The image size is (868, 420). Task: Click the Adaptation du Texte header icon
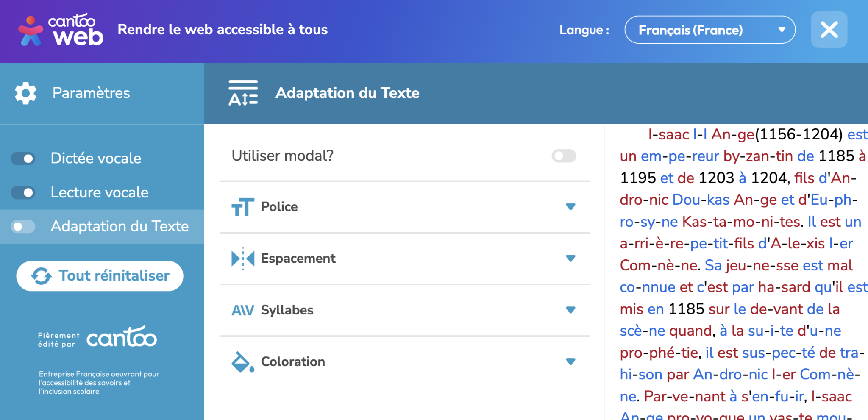pos(244,93)
